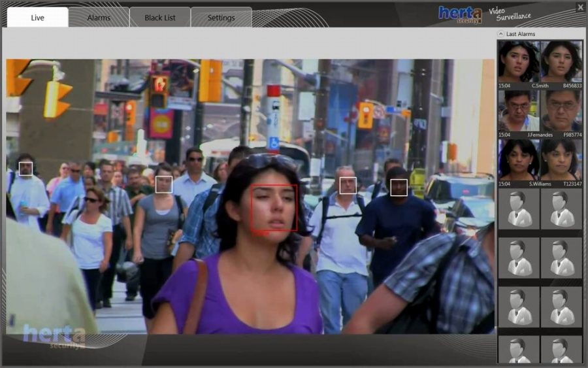Image resolution: width=588 pixels, height=368 pixels.
Task: Select the Live tab
Action: tap(38, 18)
